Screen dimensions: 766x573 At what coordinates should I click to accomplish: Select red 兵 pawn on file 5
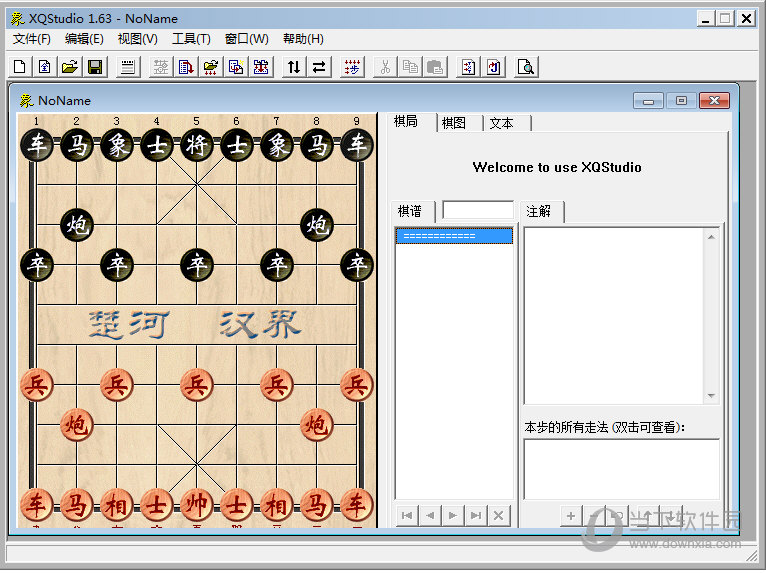click(197, 385)
